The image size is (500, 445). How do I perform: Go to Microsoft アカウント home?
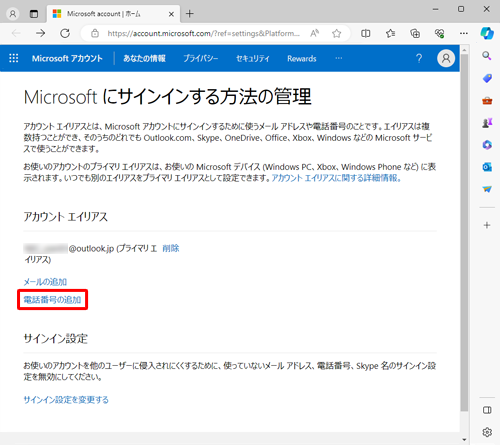point(67,58)
